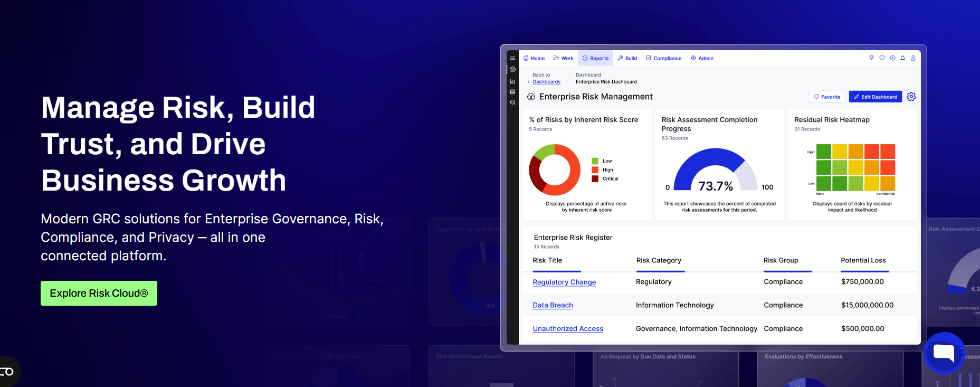Click faded 'Evaluations by Effectiveness' background card title
Viewport: 980px width, 387px height.
[803, 357]
